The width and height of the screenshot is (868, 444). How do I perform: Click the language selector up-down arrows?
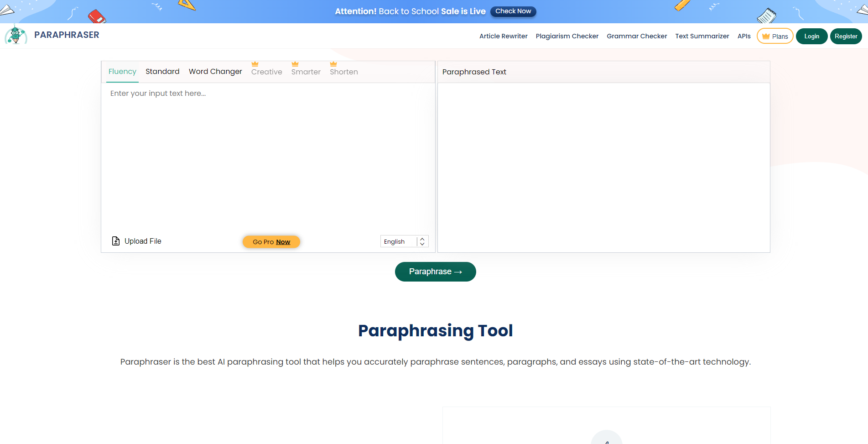(422, 241)
